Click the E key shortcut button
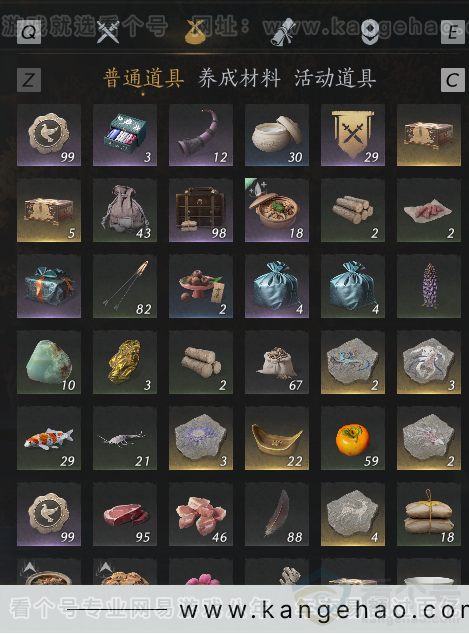This screenshot has width=469, height=634. [452, 32]
